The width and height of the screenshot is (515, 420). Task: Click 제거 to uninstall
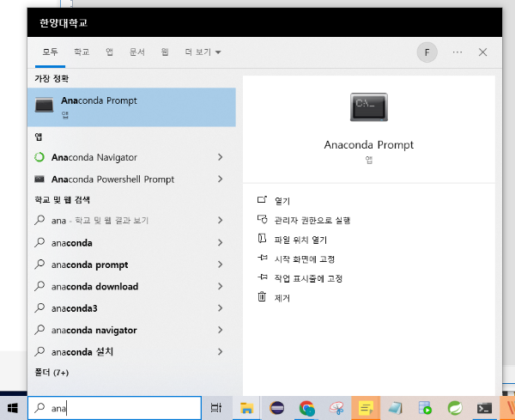pos(282,298)
